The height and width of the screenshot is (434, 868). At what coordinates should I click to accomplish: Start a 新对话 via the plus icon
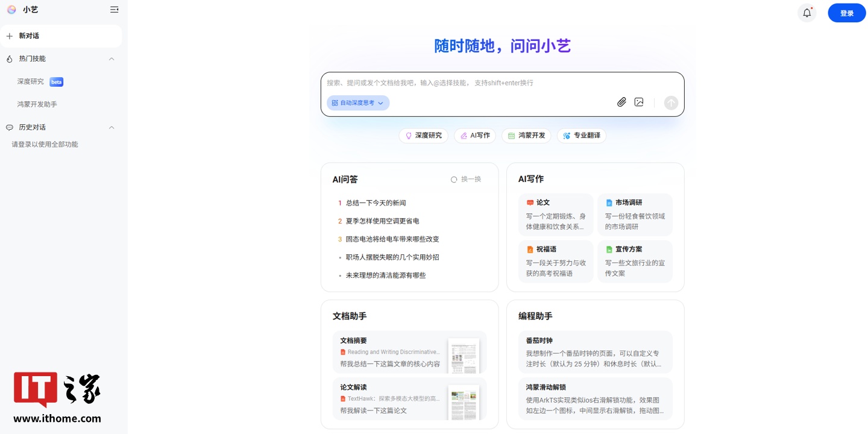10,36
